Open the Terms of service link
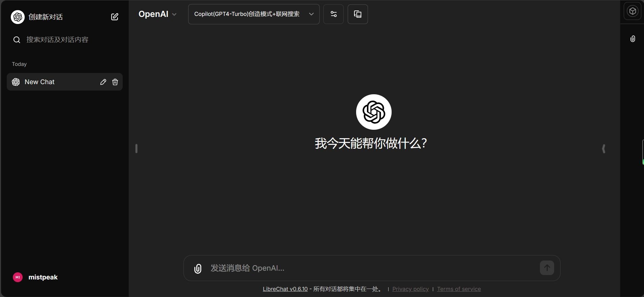This screenshot has height=297, width=644. pyautogui.click(x=459, y=289)
